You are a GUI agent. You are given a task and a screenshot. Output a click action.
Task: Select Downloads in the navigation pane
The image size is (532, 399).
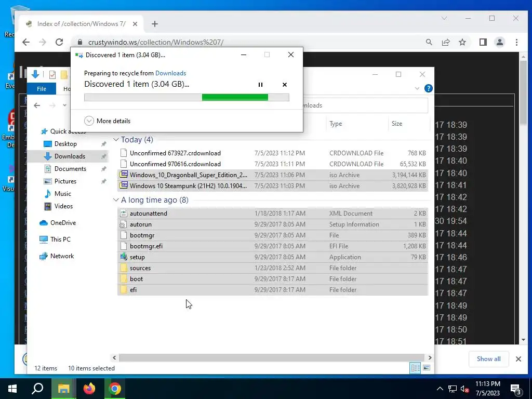point(70,156)
